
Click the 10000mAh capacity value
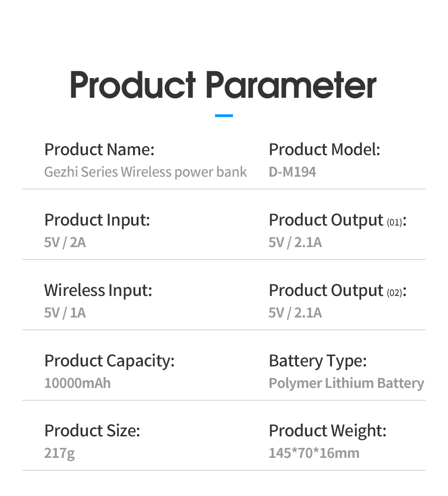[78, 383]
